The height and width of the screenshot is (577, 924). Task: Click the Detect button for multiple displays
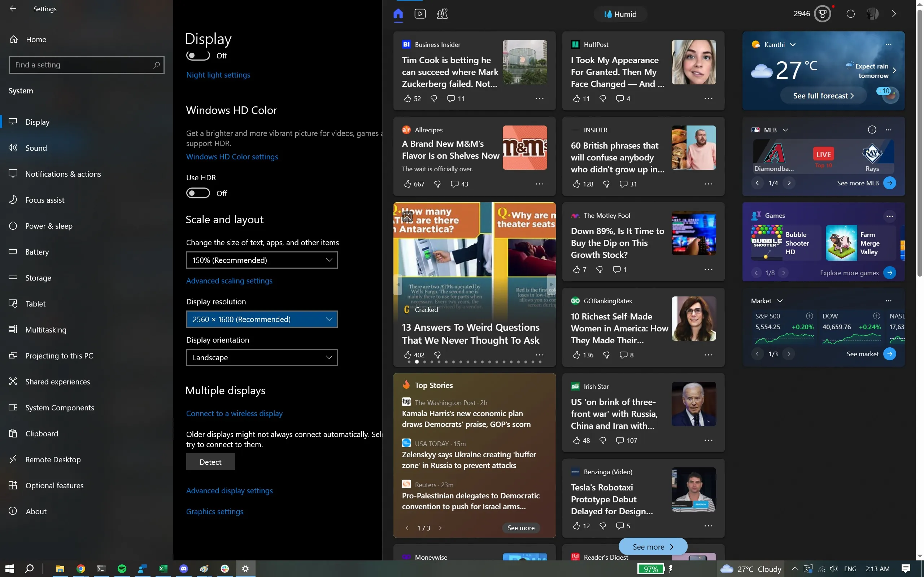(210, 461)
